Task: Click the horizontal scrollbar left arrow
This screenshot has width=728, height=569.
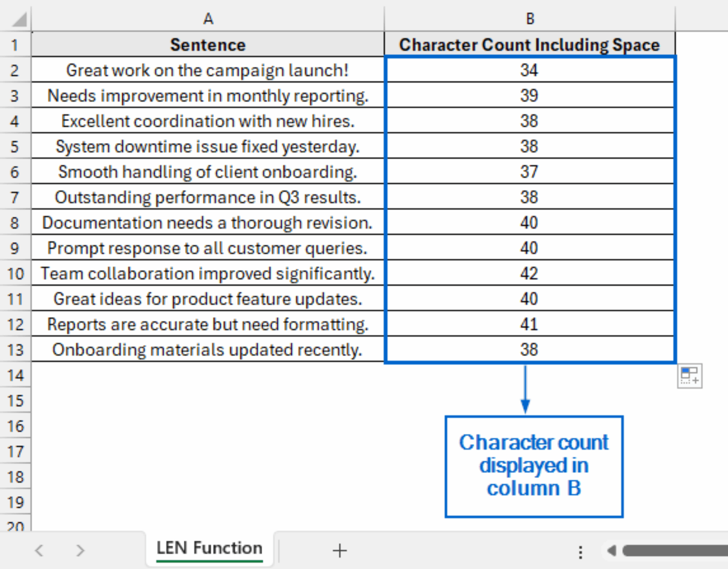Action: click(612, 551)
